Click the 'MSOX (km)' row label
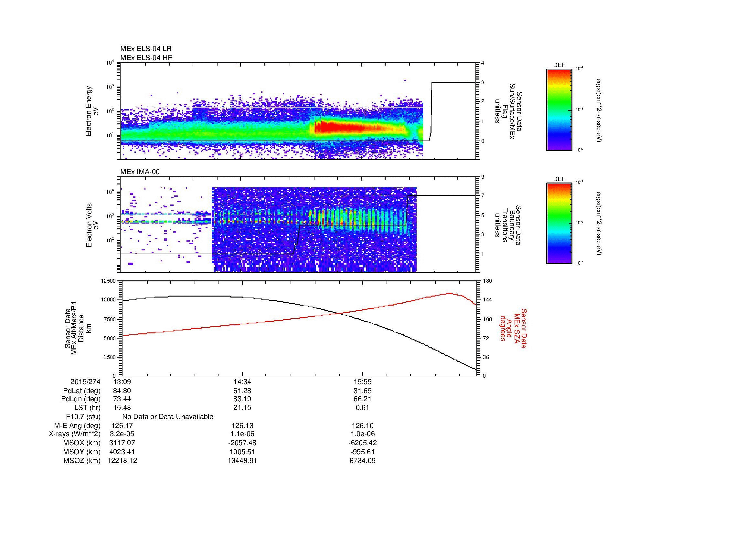Image resolution: width=756 pixels, height=534 pixels. tap(82, 443)
